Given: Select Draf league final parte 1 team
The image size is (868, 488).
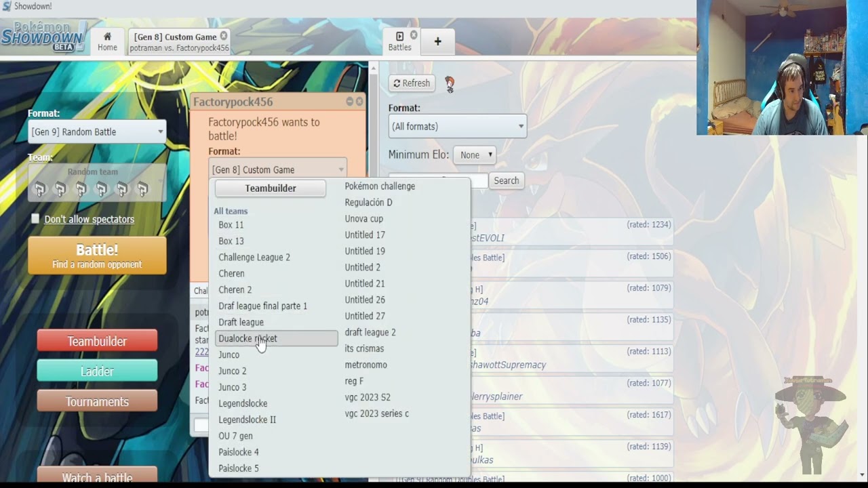Looking at the screenshot, I should coord(275,306).
